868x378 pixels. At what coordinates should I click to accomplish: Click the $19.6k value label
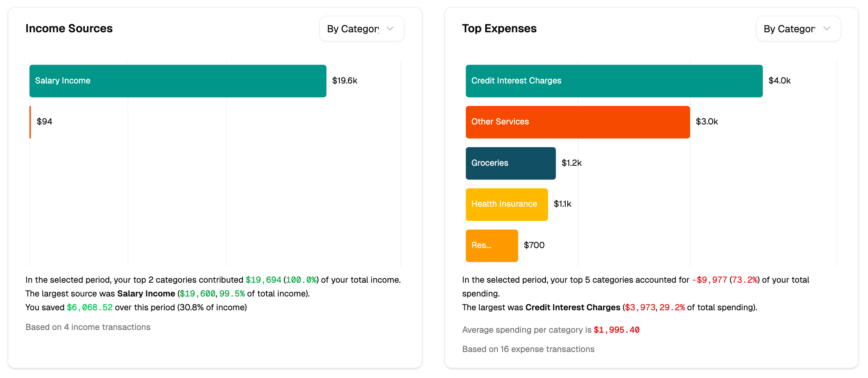tap(345, 80)
